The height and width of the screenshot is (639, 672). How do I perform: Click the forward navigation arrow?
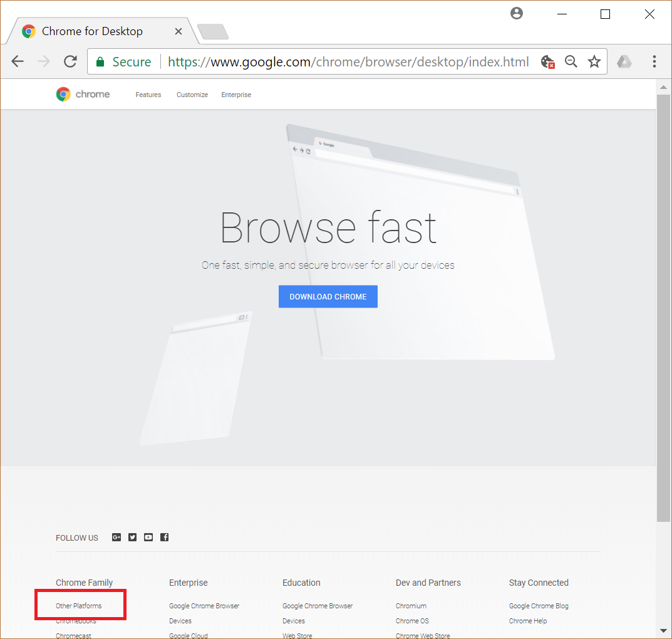point(44,62)
